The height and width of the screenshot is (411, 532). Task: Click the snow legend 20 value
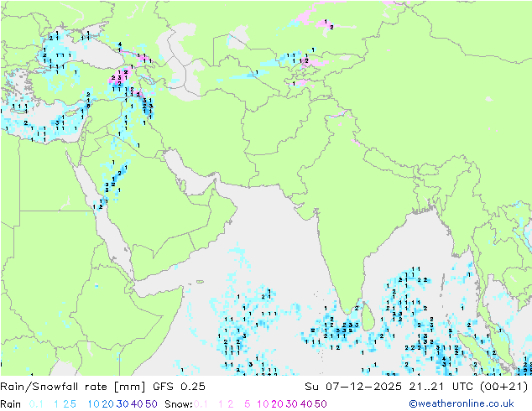(277, 404)
